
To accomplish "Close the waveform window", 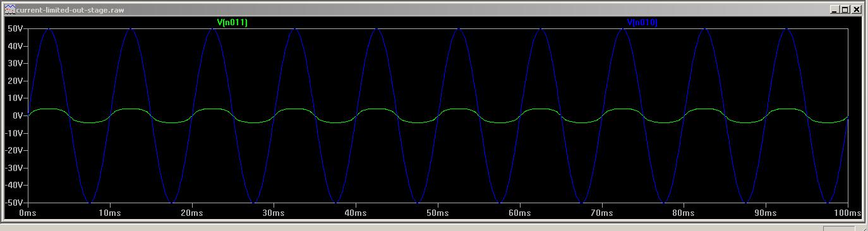I will [857, 9].
